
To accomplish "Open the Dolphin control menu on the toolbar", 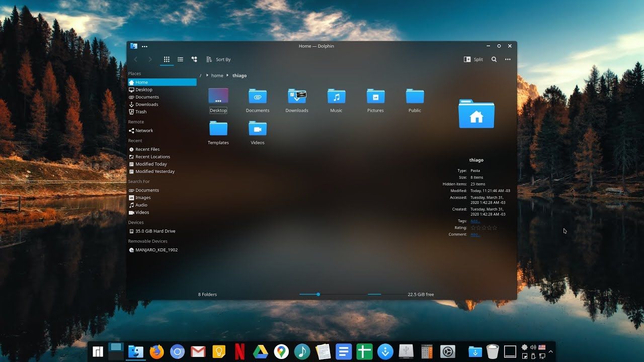I will coord(508,59).
